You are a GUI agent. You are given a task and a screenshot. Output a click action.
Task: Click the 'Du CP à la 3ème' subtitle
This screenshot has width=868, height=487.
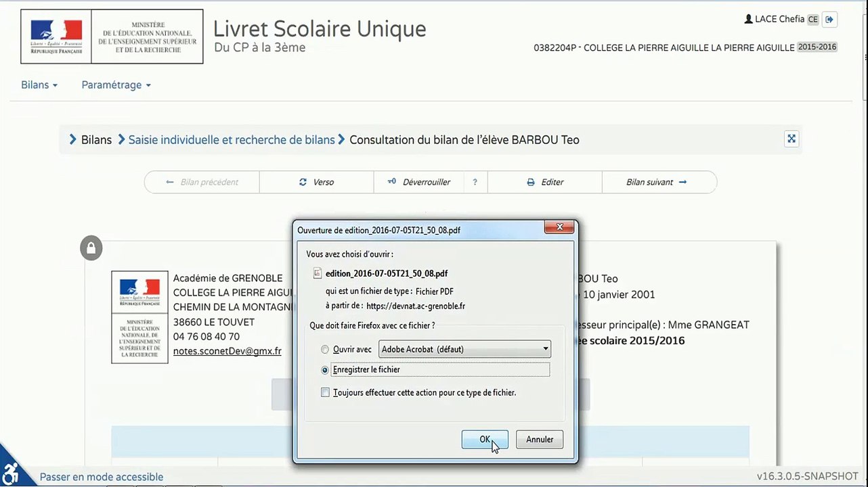point(260,47)
